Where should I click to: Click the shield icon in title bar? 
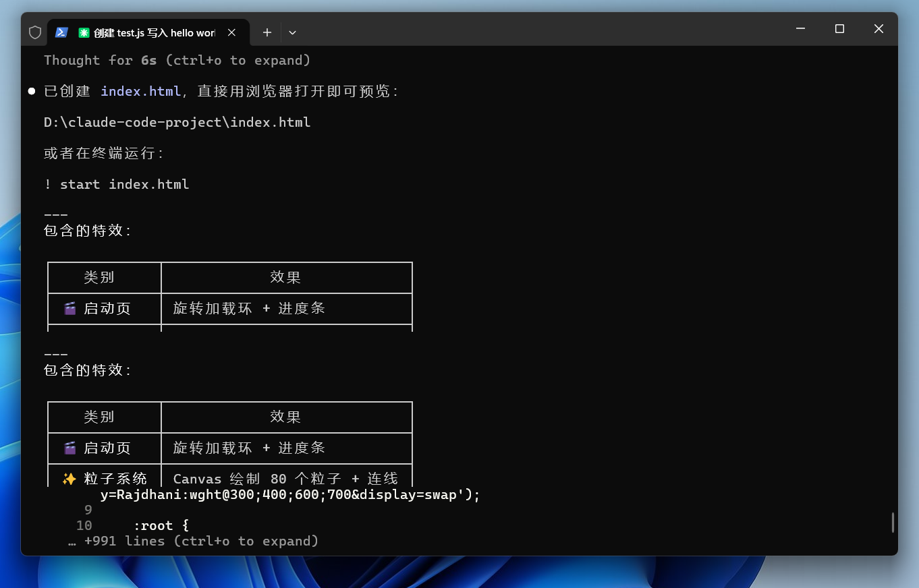35,32
